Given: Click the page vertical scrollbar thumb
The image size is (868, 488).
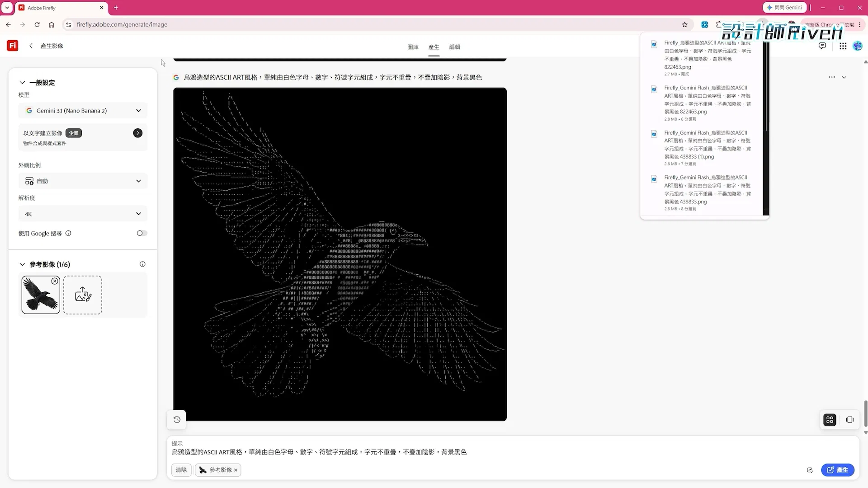Looking at the screenshot, I should pos(865,413).
